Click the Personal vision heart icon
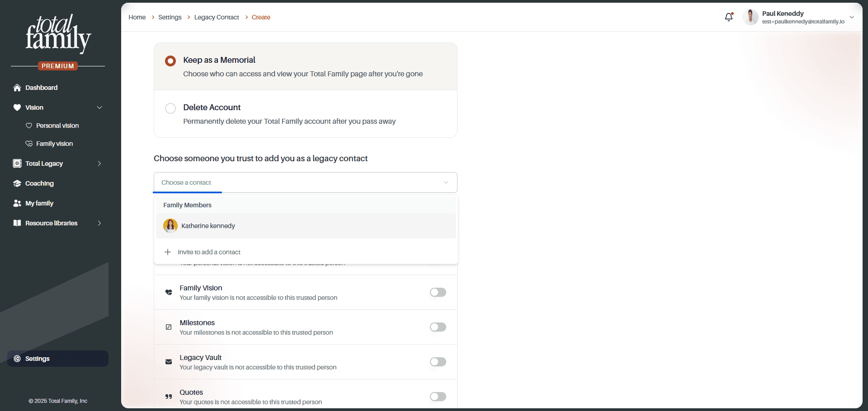The height and width of the screenshot is (411, 868). 29,126
